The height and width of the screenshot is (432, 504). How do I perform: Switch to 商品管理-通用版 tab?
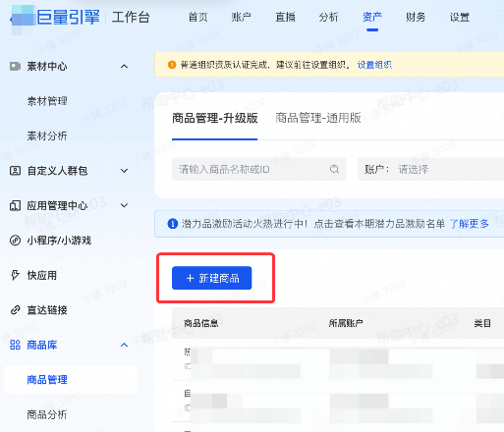coord(318,118)
